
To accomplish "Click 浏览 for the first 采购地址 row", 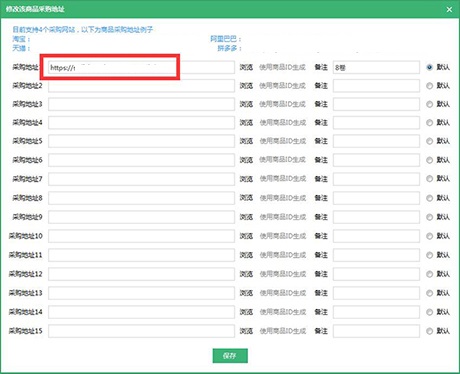I will coord(246,67).
